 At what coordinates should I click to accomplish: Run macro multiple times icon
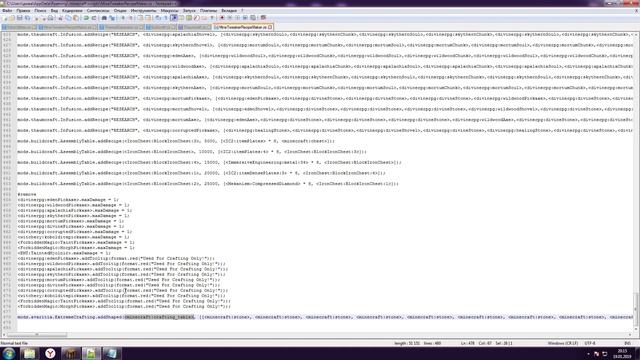245,18
